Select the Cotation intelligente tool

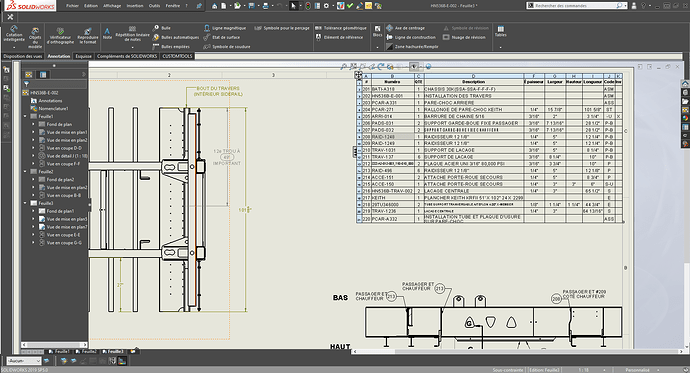point(14,33)
